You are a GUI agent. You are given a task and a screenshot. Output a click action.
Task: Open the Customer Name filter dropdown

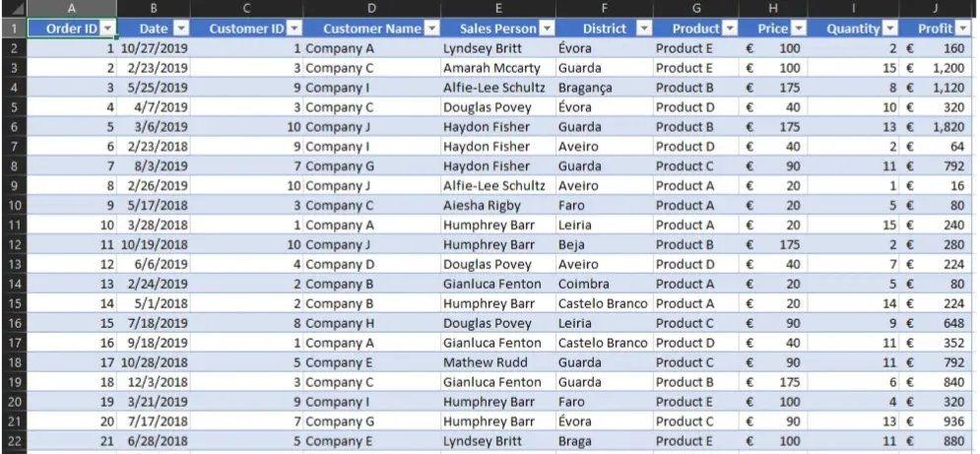point(430,29)
